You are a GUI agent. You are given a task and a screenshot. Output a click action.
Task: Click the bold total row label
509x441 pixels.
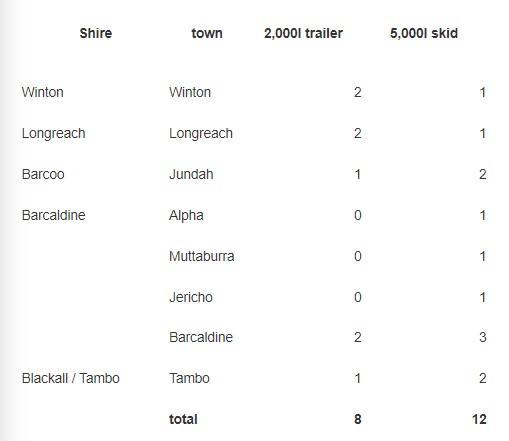click(183, 419)
